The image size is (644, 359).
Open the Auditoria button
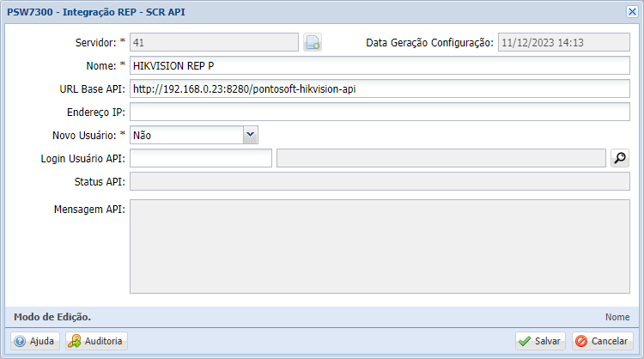pyautogui.click(x=96, y=341)
